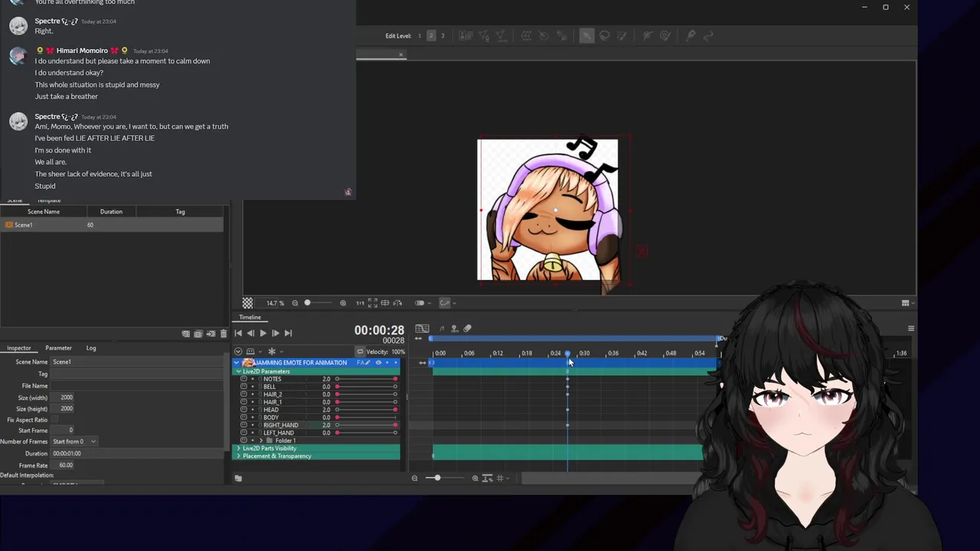This screenshot has width=980, height=551.
Task: Toggle the RIGHT_HAND parameter keyframe button
Action: [x=244, y=425]
